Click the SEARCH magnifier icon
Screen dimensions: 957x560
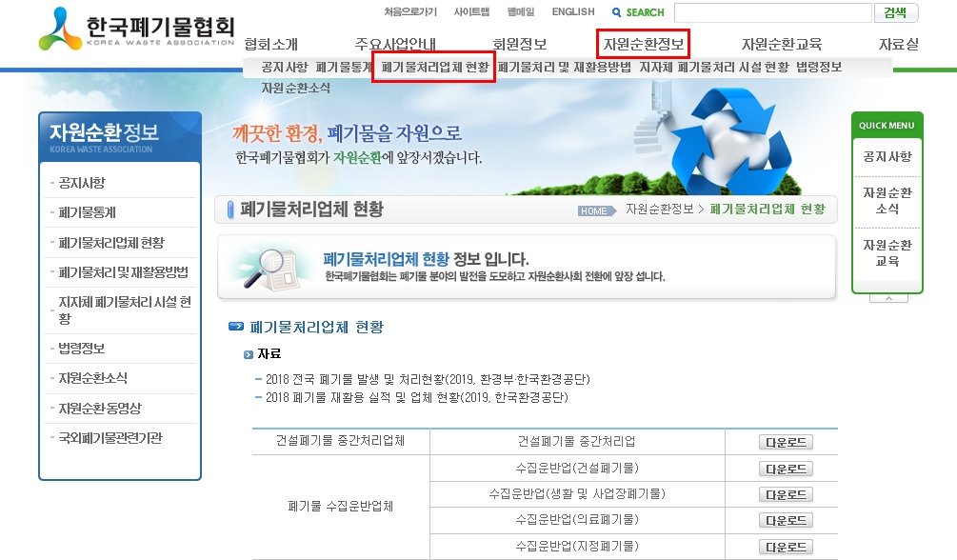point(617,12)
